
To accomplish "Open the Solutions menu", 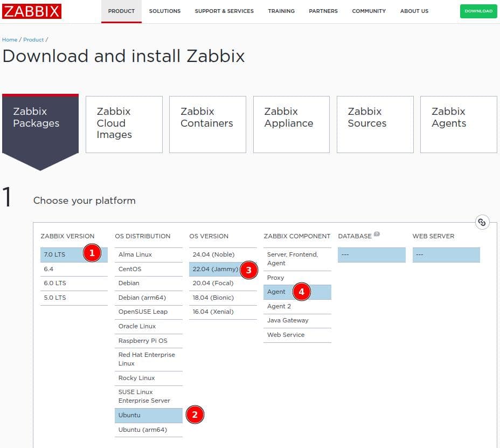I will coord(164,11).
